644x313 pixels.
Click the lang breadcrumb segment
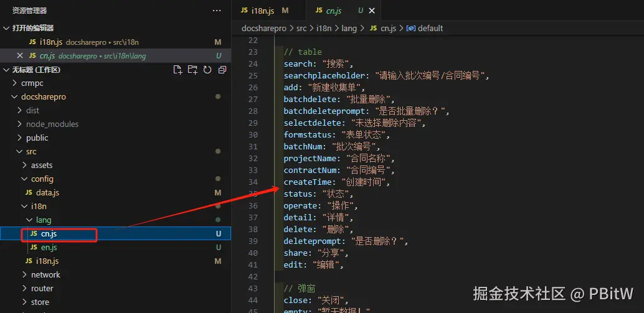pyautogui.click(x=349, y=28)
